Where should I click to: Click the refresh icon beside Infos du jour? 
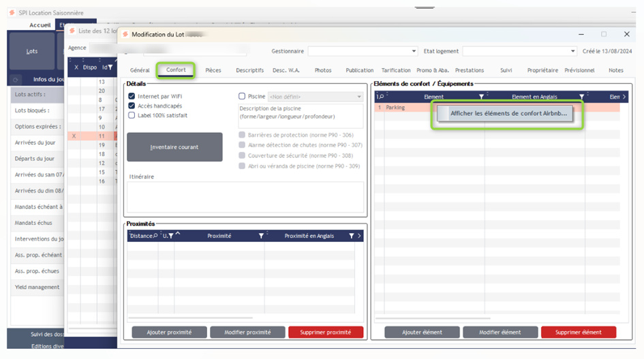[16, 80]
